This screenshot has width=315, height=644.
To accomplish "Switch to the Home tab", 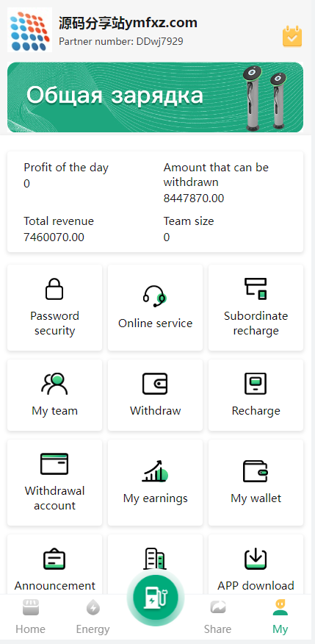I will [x=30, y=617].
